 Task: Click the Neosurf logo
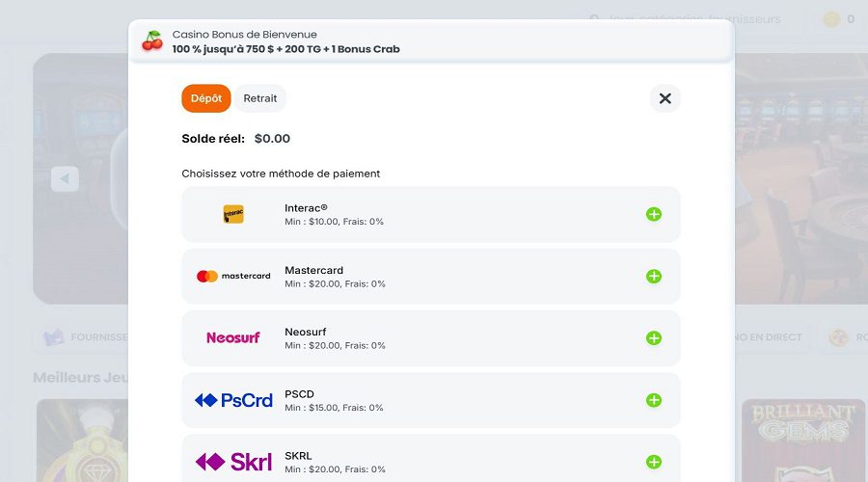pyautogui.click(x=233, y=337)
